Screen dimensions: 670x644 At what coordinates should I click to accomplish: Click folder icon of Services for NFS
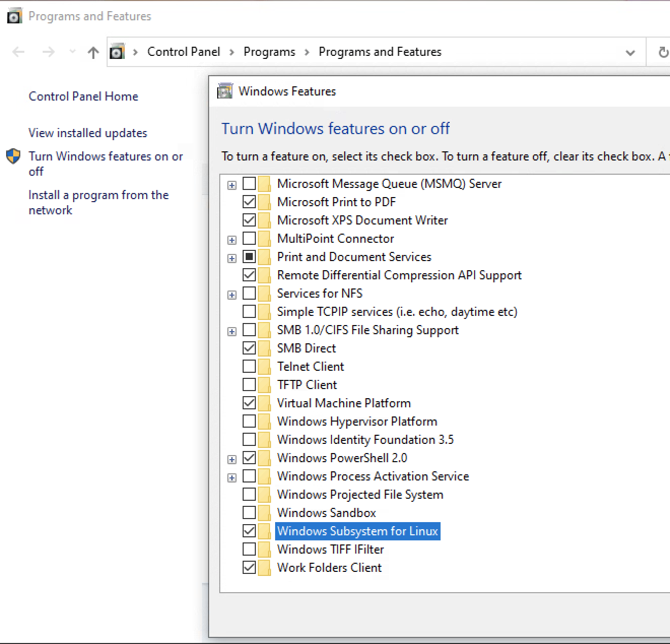tap(264, 294)
